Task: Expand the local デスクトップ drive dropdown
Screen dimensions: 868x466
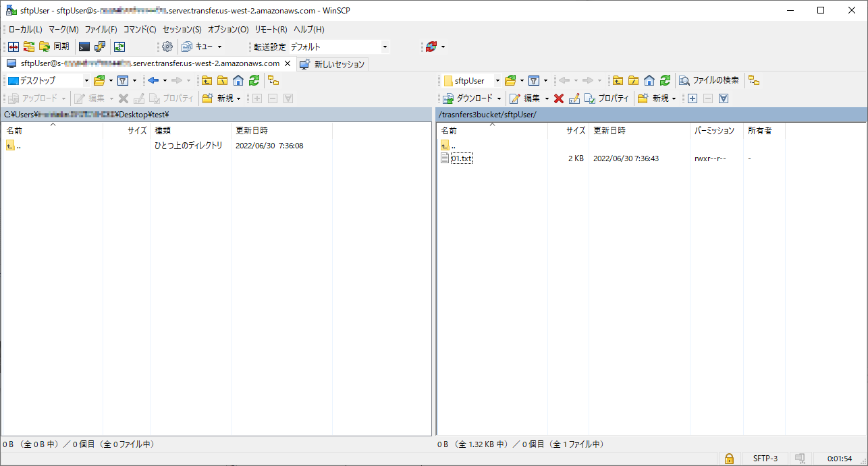Action: click(x=86, y=80)
